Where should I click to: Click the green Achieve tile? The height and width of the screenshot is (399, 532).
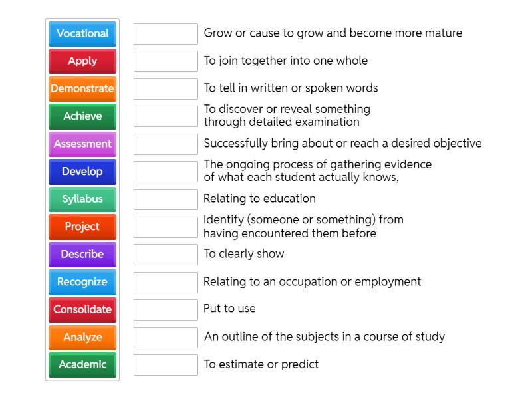(x=82, y=116)
